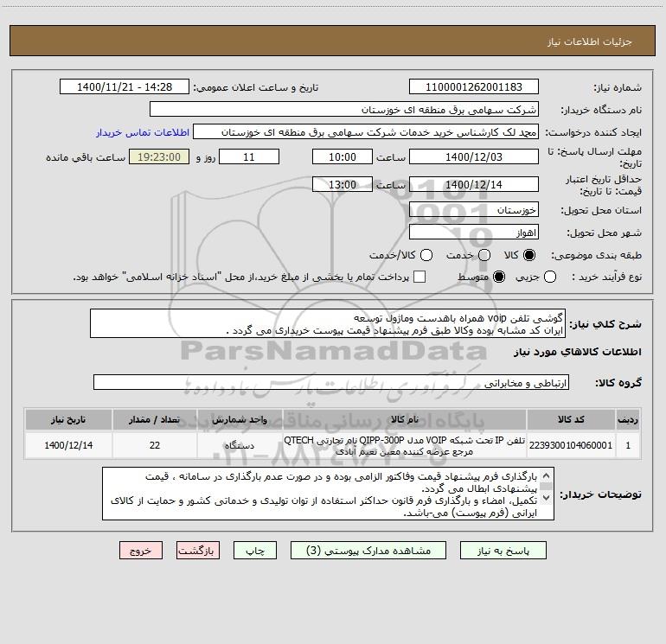The width and height of the screenshot is (666, 644).
Task: Click down arrow of buyer notes scrollbar
Action: click(547, 498)
